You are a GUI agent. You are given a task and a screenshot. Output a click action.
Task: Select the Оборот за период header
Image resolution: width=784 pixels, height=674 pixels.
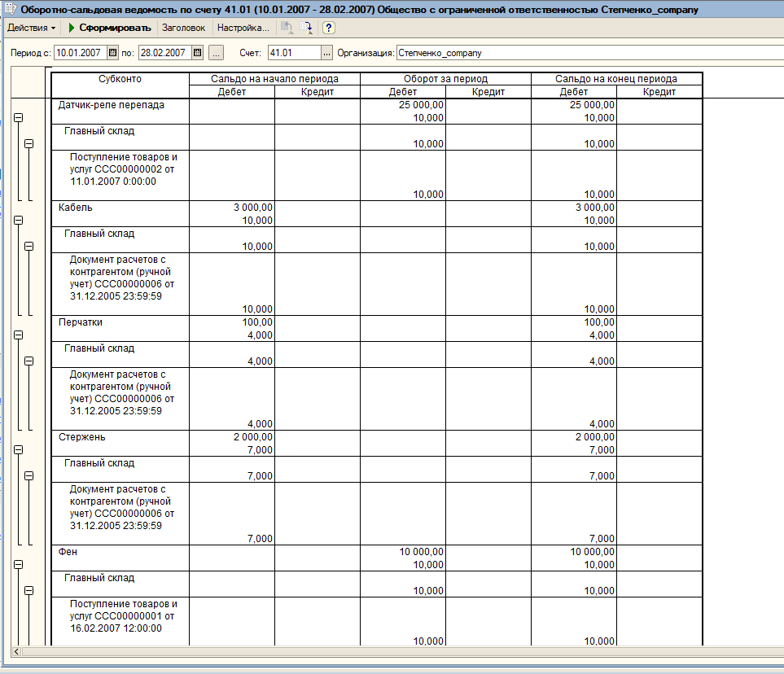tap(445, 78)
